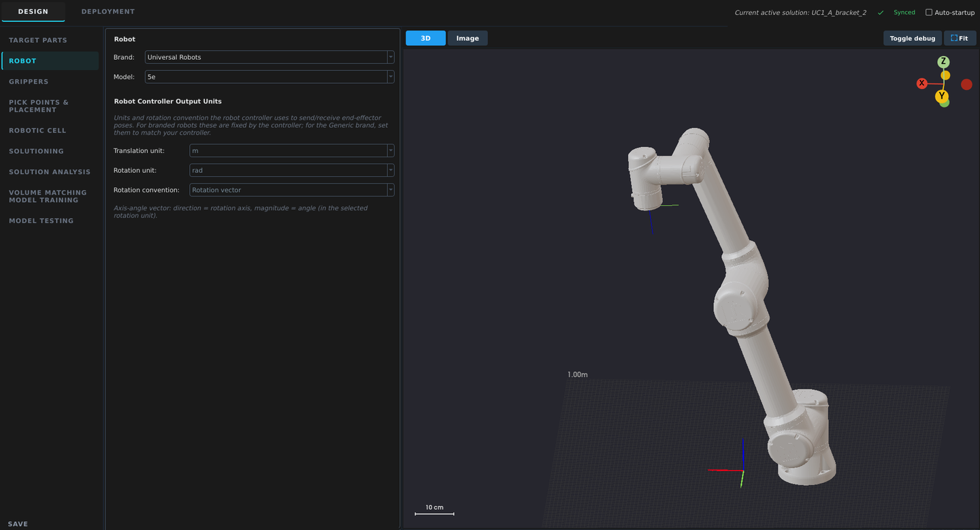Expand the Translation unit dropdown
The width and height of the screenshot is (980, 530).
point(292,150)
